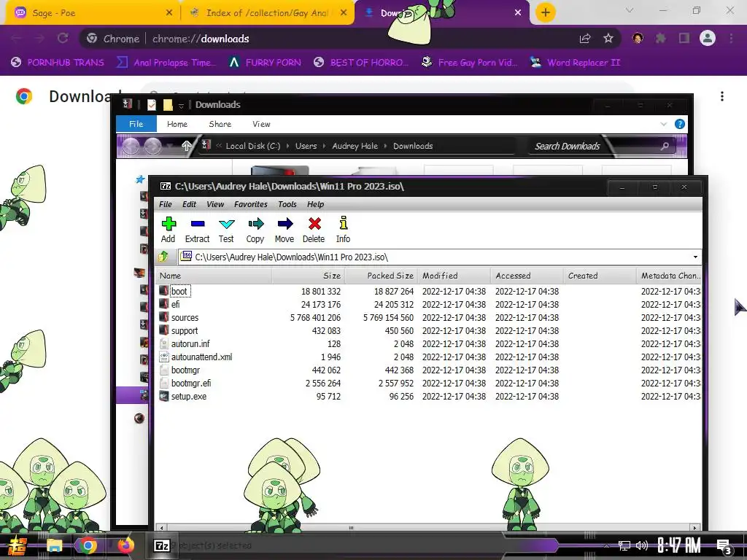Click right arrow of 7-Zip horizontal scrollbar

coord(695,528)
